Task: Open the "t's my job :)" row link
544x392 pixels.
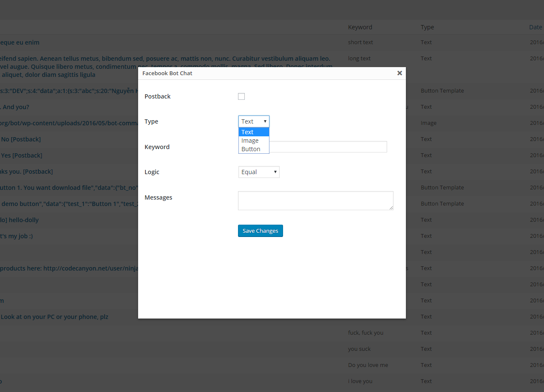Action: (16, 236)
